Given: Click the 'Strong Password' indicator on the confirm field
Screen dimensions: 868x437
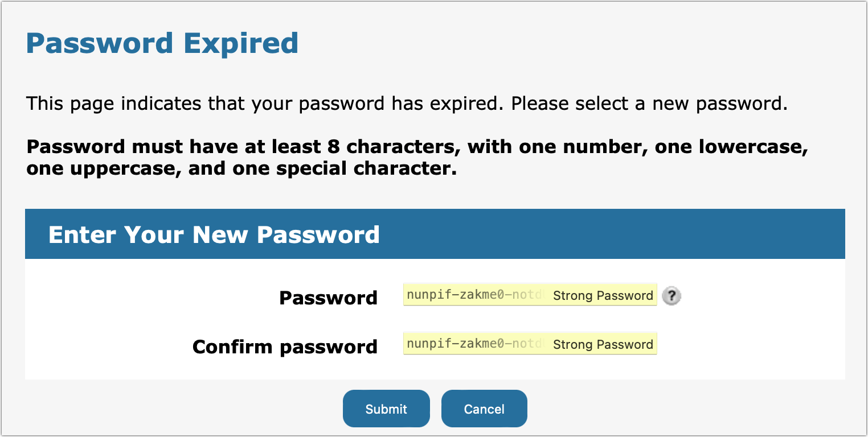Looking at the screenshot, I should pos(602,344).
